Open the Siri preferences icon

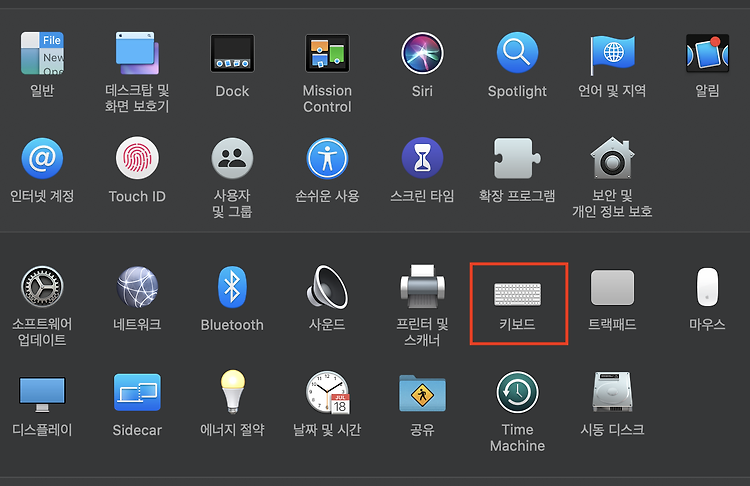(422, 53)
